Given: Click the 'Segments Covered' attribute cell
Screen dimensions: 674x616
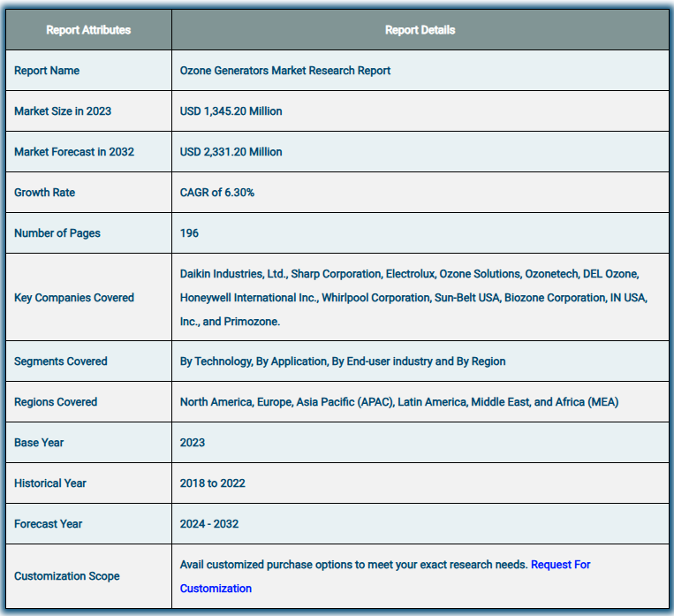Looking at the screenshot, I should point(88,361).
